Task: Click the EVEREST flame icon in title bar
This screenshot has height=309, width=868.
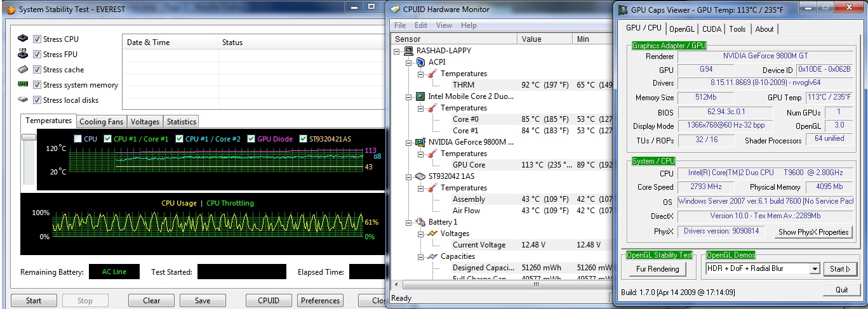Action: 8,10
